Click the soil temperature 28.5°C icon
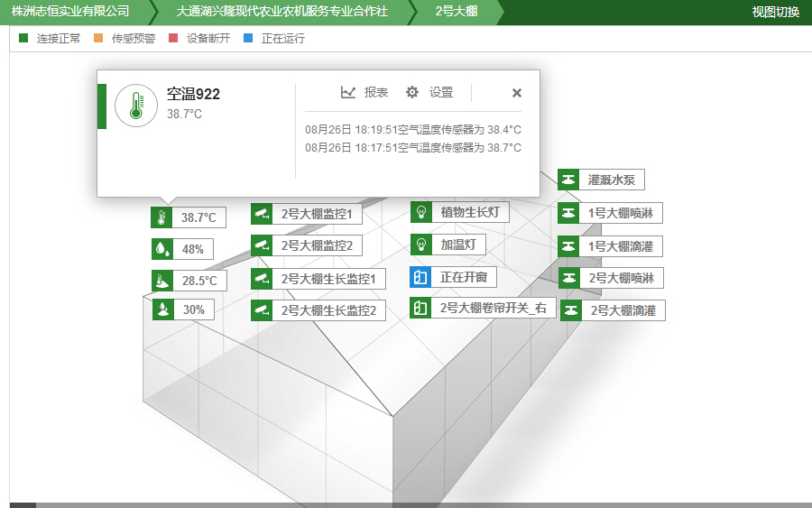Image resolution: width=812 pixels, height=508 pixels. pyautogui.click(x=161, y=281)
